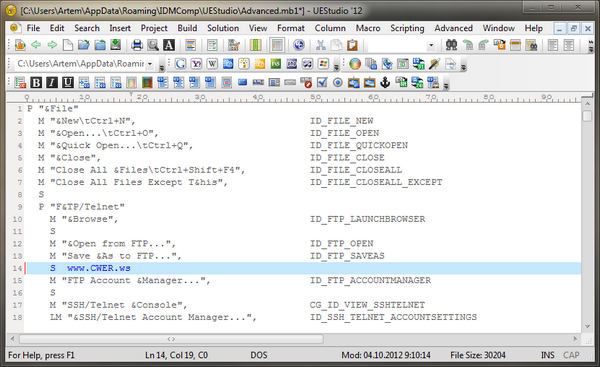Open the empty find combo box dropdown arrow
Viewport: 600px width, 367px height.
(x=431, y=46)
